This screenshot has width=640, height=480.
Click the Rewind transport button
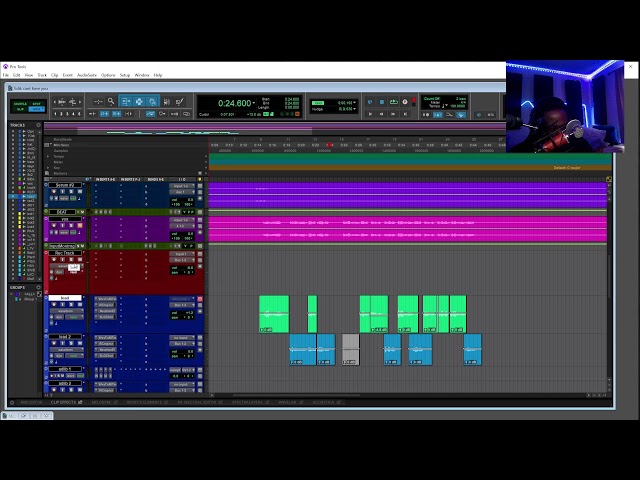[382, 114]
